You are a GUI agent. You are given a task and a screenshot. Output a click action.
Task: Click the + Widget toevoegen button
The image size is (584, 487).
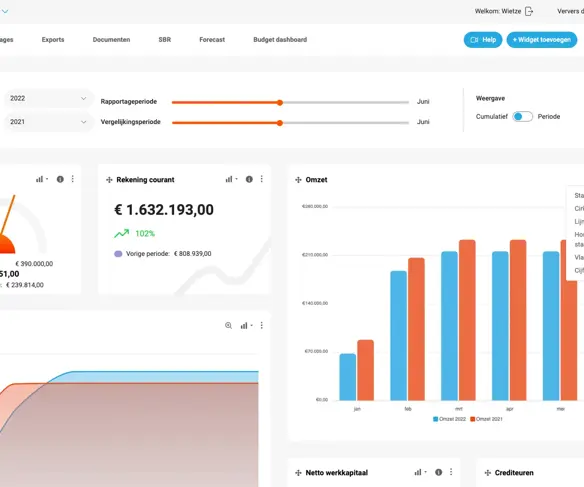542,40
